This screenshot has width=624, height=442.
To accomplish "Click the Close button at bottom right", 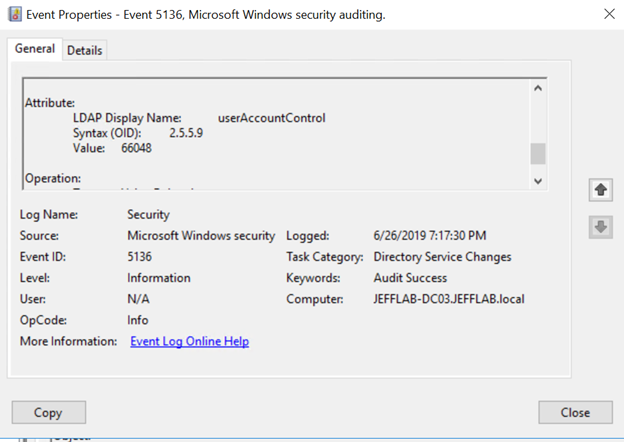I will coord(575,412).
